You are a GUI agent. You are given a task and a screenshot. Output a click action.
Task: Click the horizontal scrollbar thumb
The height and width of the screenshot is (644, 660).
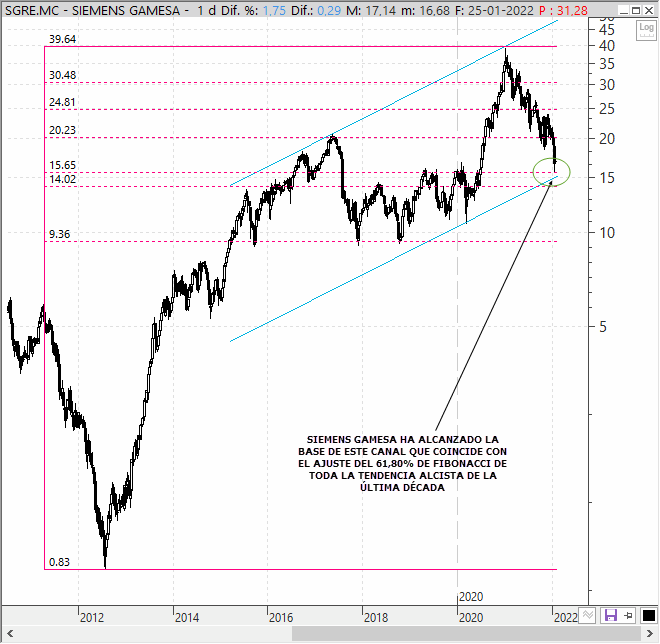466,633
